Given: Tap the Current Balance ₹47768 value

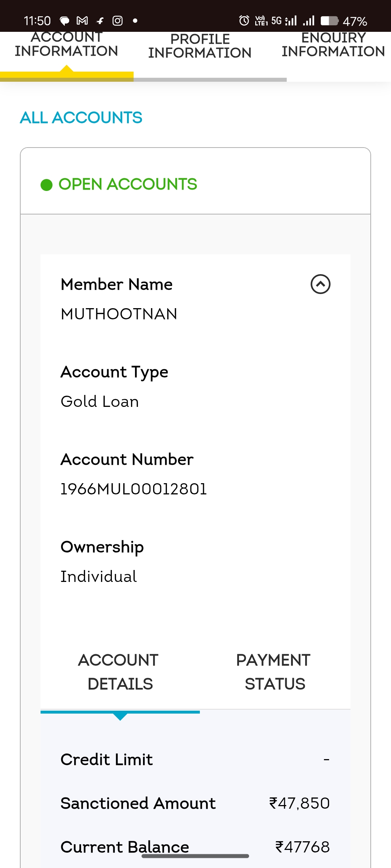Looking at the screenshot, I should tap(302, 847).
